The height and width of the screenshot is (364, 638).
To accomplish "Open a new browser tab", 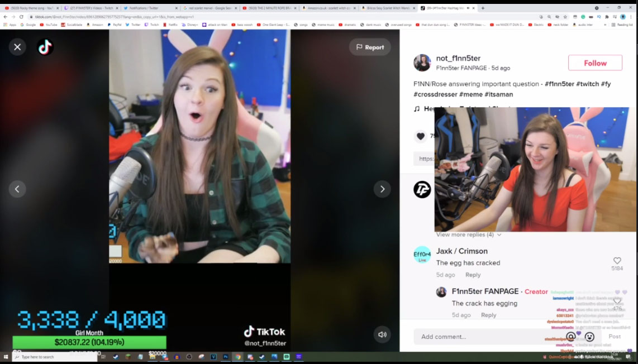I will pyautogui.click(x=483, y=8).
